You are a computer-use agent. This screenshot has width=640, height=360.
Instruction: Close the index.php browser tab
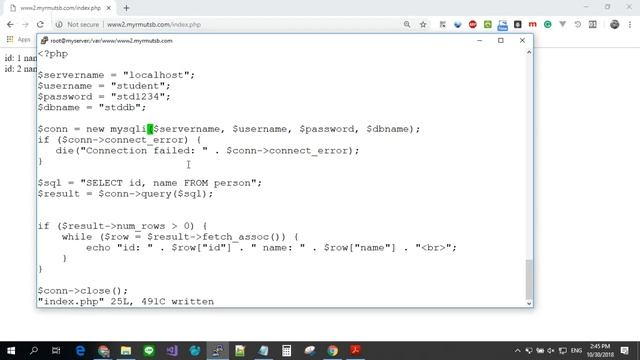(x=109, y=8)
